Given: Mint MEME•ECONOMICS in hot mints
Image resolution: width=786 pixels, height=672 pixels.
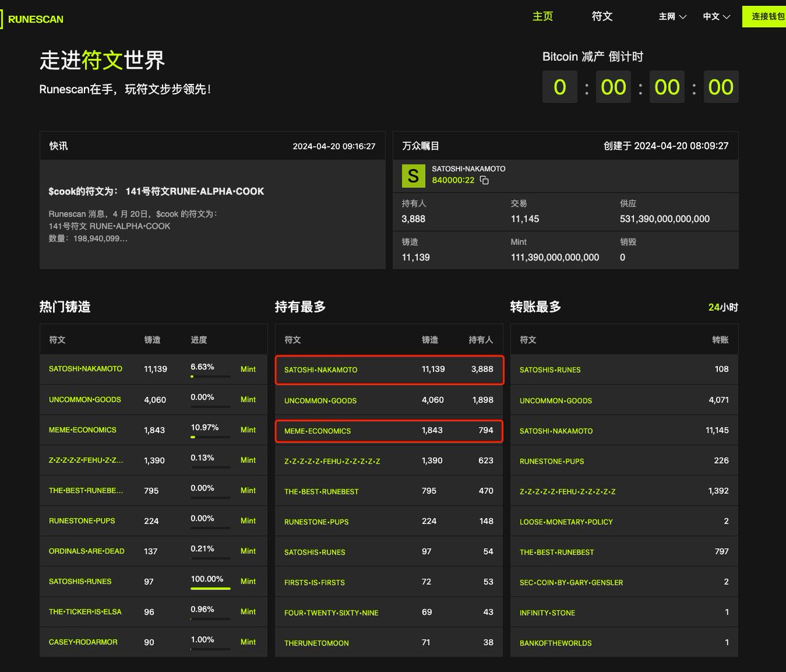Looking at the screenshot, I should (x=248, y=430).
